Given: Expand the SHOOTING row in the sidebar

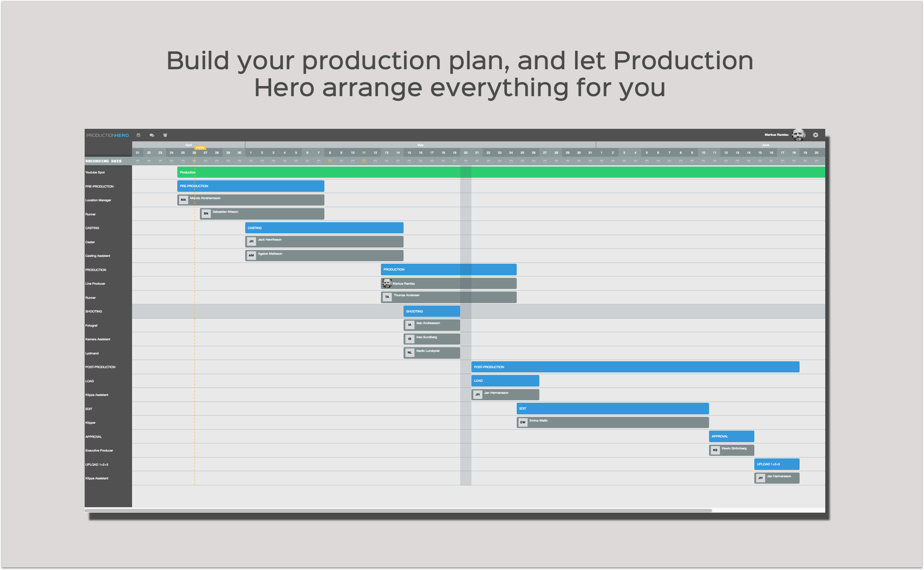Looking at the screenshot, I should 93,311.
